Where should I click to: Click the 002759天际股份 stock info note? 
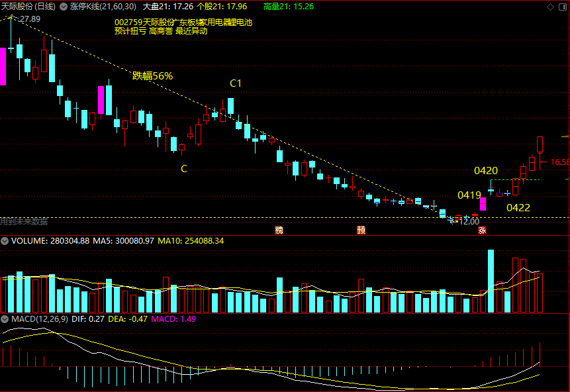tap(183, 23)
